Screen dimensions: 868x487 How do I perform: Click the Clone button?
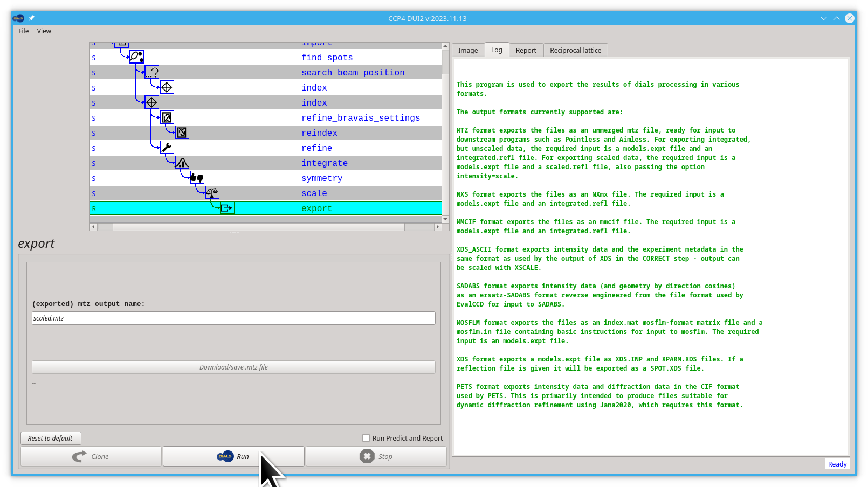91,456
